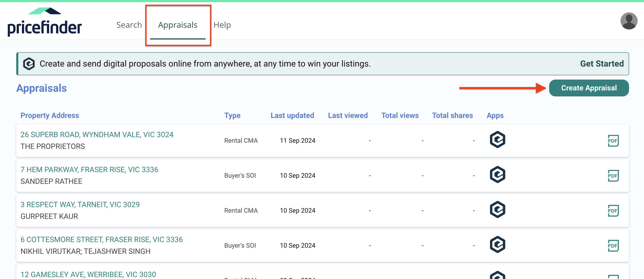Click owner name THE PROPRIETORS

[53, 146]
